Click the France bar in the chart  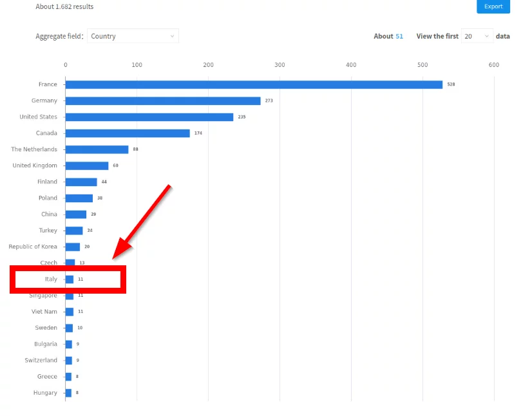(254, 84)
